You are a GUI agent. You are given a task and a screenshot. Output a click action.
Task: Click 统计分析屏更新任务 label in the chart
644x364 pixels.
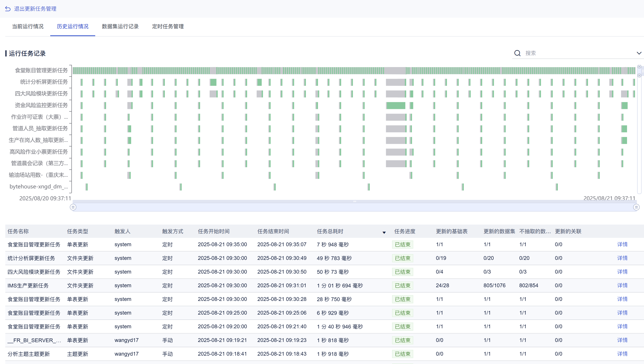coord(44,82)
